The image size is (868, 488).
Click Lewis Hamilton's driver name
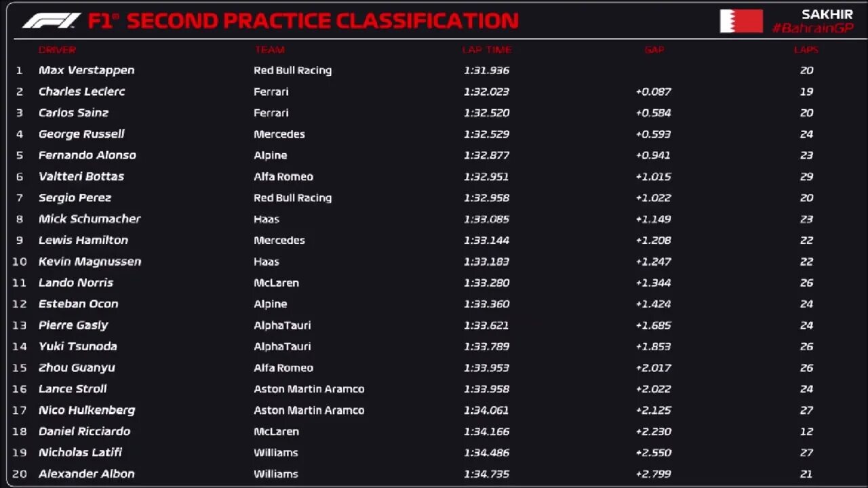click(x=83, y=240)
